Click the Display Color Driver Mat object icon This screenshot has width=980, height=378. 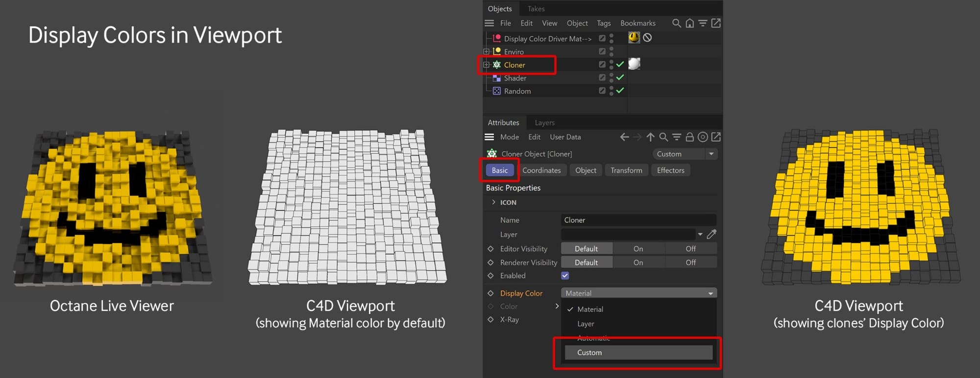497,38
